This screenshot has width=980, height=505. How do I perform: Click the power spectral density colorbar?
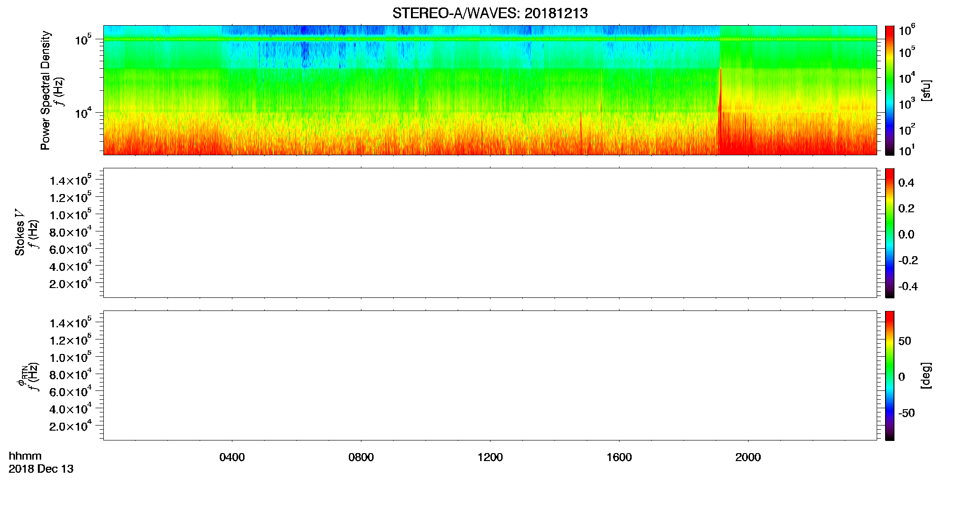890,90
